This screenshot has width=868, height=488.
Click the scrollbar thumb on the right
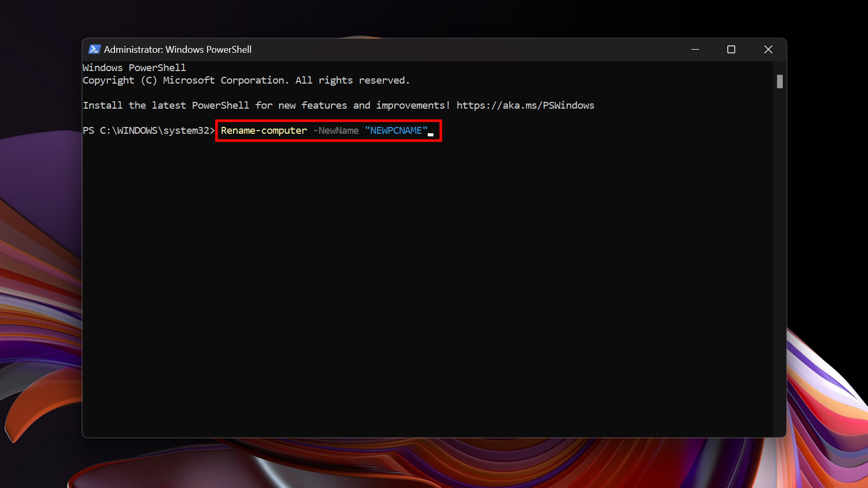pos(779,82)
